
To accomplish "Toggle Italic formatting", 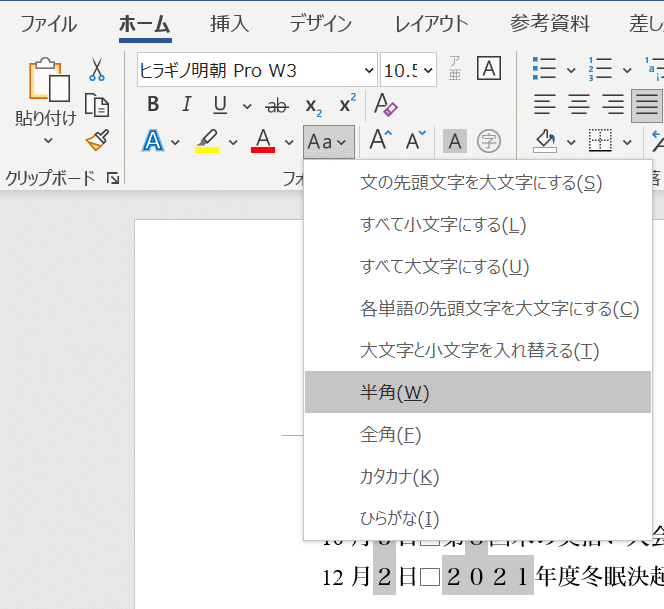I will (186, 104).
